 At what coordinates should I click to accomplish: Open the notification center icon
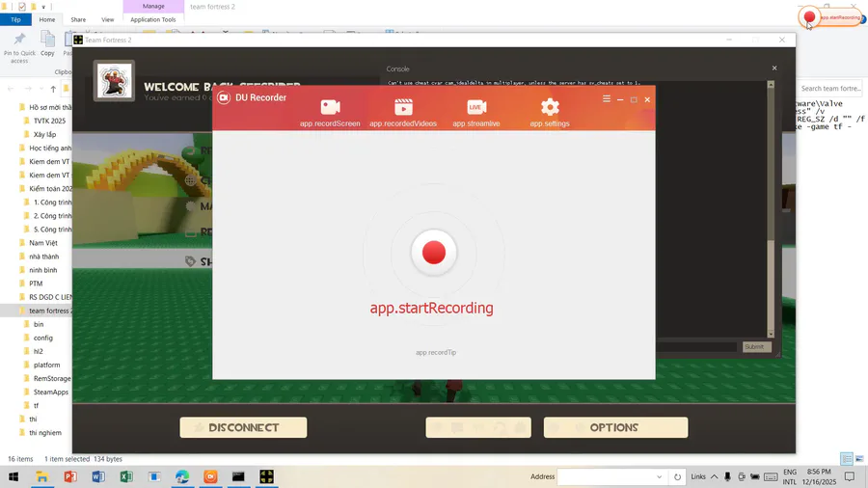pos(850,476)
